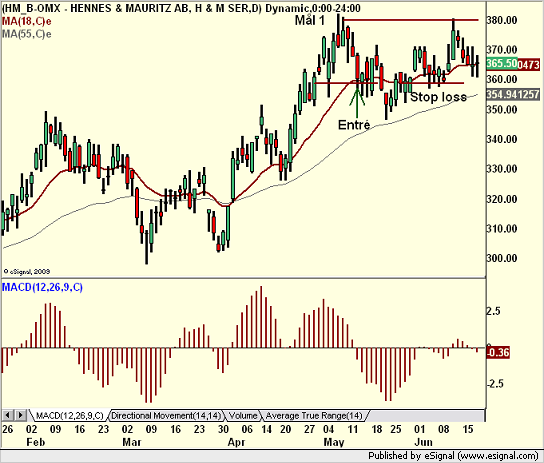544x463 pixels.
Task: Click the 365.50 current price tag
Action: pyautogui.click(x=502, y=63)
